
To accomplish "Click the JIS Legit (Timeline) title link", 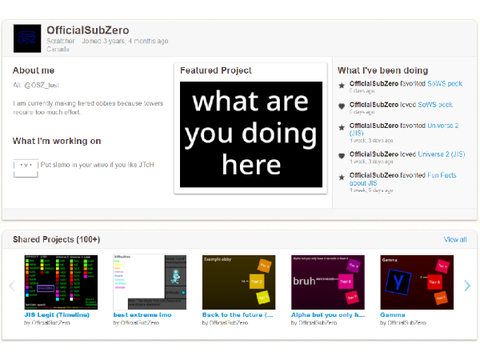I will point(57,315).
